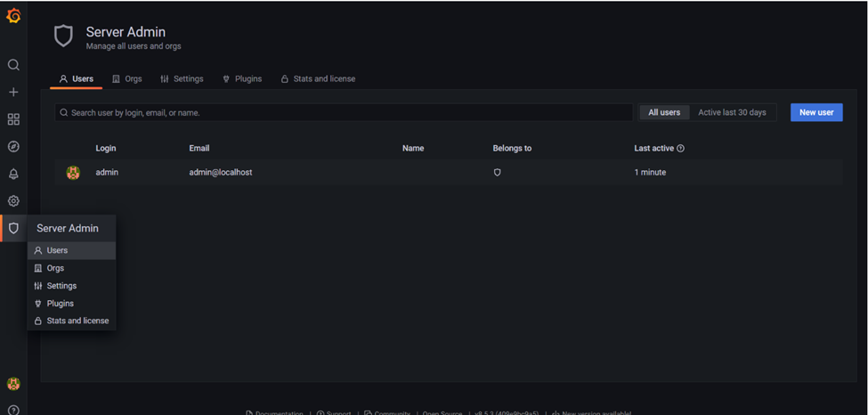Viewport: 868px width, 415px height.
Task: Click the Last active column header
Action: click(x=653, y=149)
